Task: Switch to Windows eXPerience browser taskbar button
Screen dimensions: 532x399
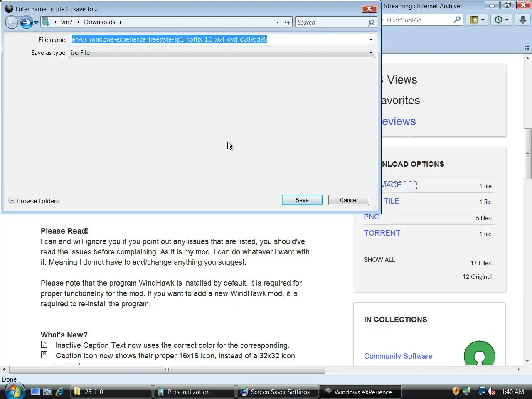Action: (x=361, y=392)
